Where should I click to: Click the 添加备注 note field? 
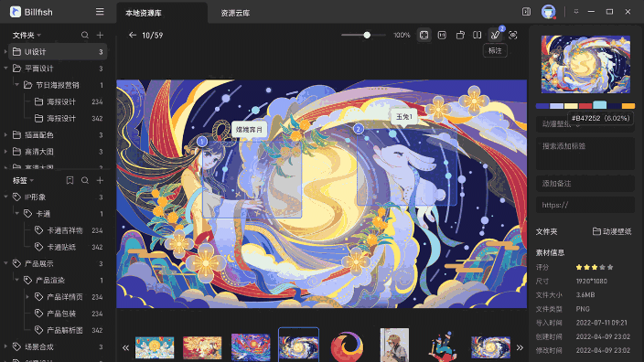585,184
